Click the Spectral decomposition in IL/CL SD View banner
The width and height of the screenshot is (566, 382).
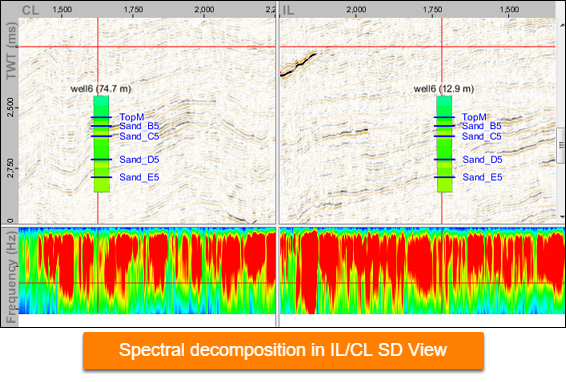(x=283, y=350)
